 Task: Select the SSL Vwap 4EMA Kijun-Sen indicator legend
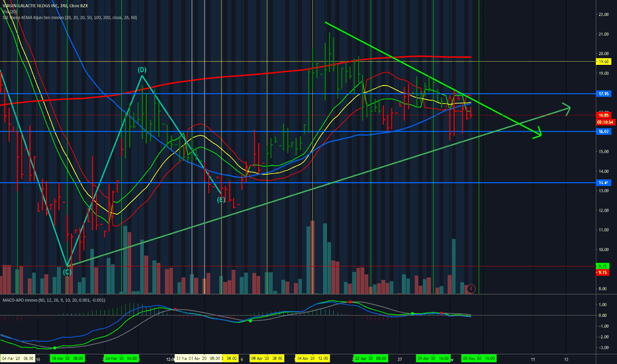[x=70, y=18]
